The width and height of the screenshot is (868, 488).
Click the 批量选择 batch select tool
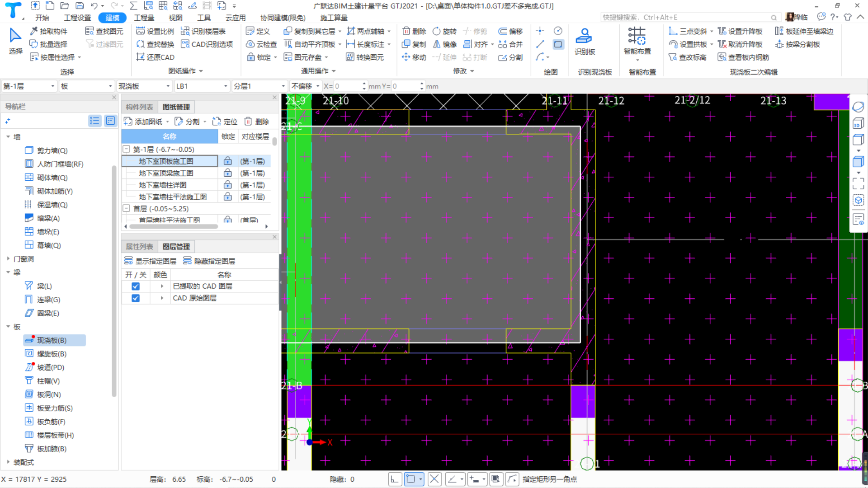48,44
